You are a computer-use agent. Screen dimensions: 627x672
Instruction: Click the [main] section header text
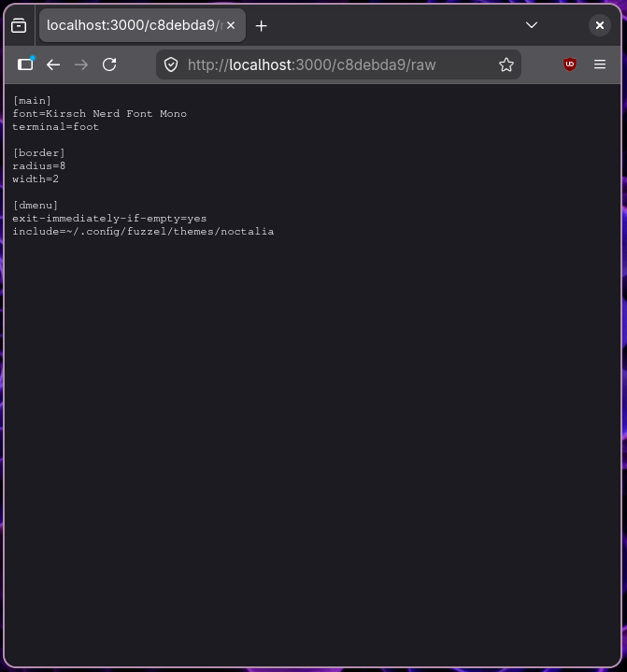pyautogui.click(x=33, y=100)
